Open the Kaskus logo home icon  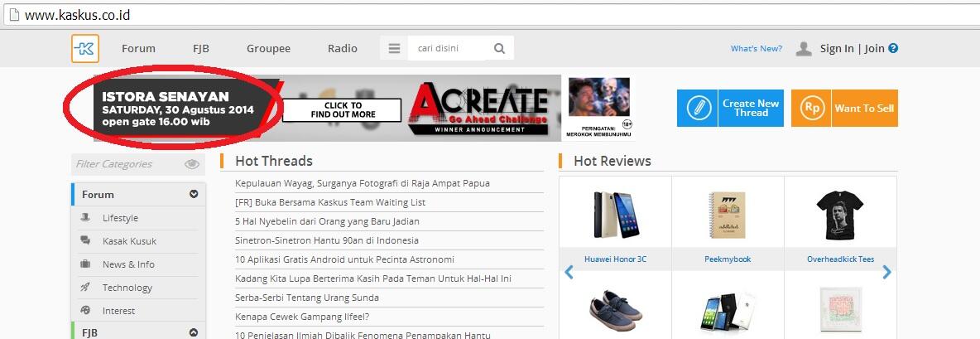click(85, 48)
